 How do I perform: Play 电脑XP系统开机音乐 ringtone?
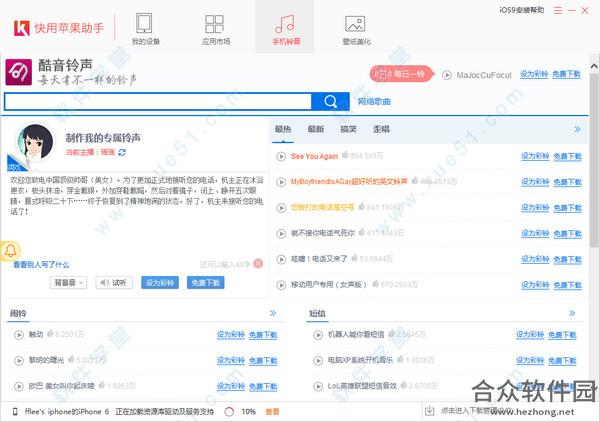318,360
